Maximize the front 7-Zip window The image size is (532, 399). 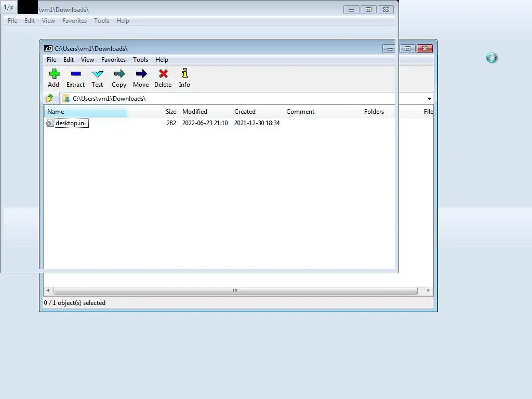pyautogui.click(x=407, y=49)
